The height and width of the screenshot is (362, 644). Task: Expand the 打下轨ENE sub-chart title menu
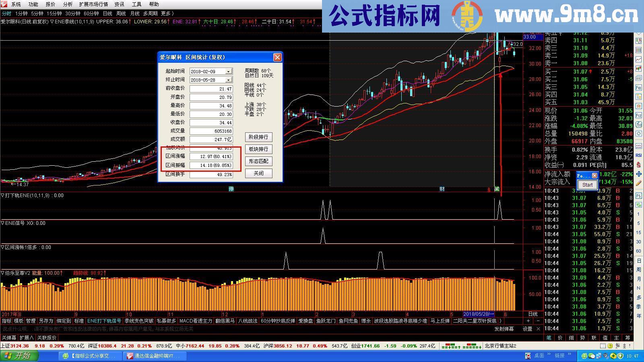click(2, 195)
